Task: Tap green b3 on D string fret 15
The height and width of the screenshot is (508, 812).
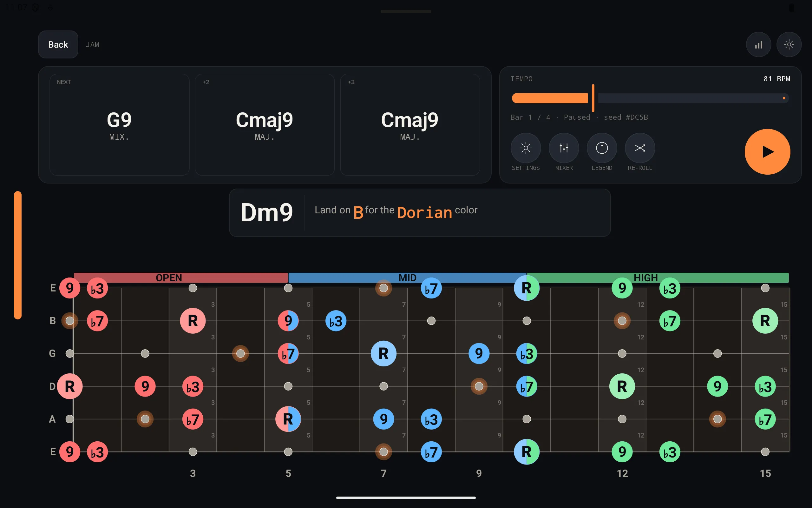Action: click(x=765, y=386)
